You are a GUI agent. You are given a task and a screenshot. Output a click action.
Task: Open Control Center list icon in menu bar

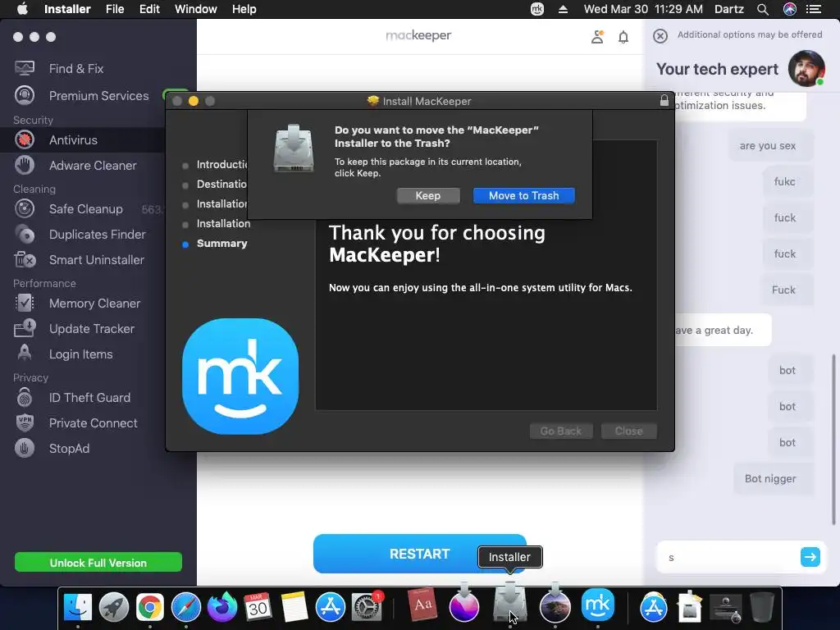pos(815,9)
